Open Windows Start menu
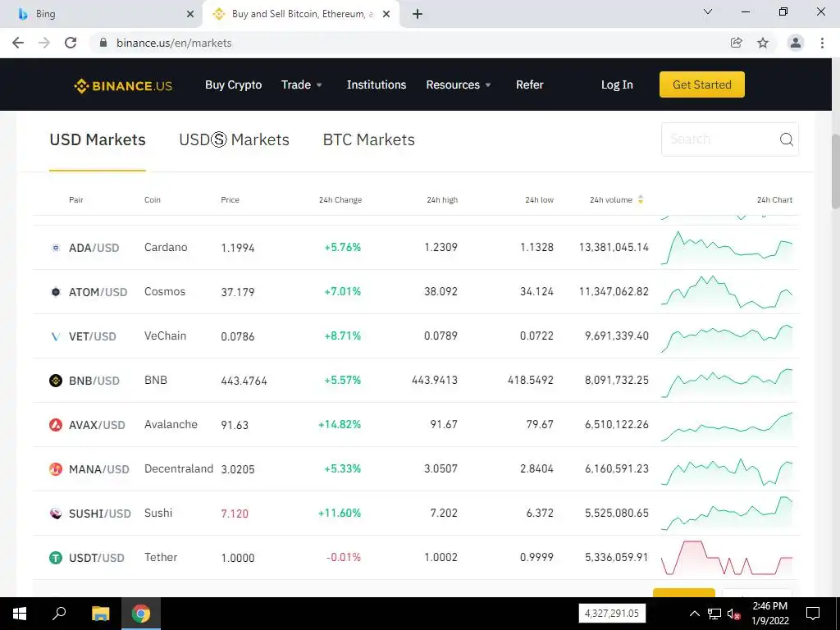The height and width of the screenshot is (630, 840). click(x=20, y=614)
